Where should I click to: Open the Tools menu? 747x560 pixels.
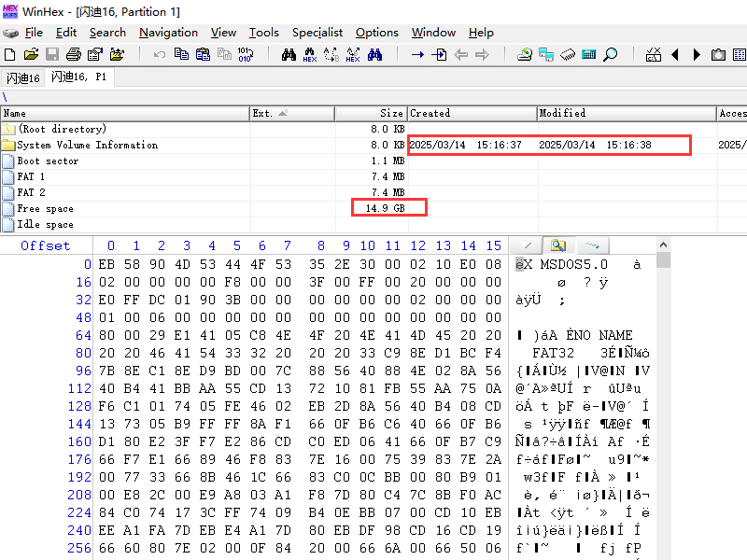tap(264, 33)
